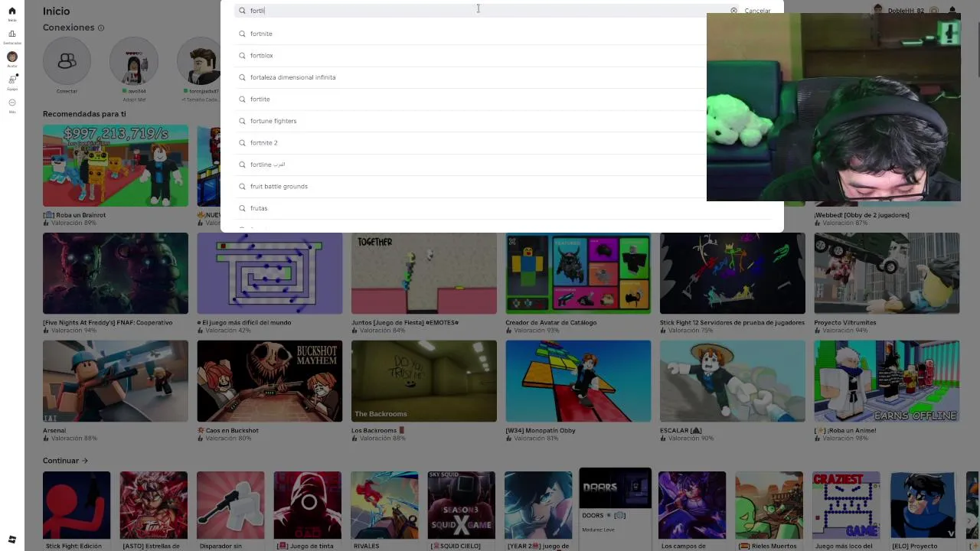Image resolution: width=980 pixels, height=551 pixels.
Task: Open Disparador sin thumbnail in Continuar
Action: coord(230,505)
